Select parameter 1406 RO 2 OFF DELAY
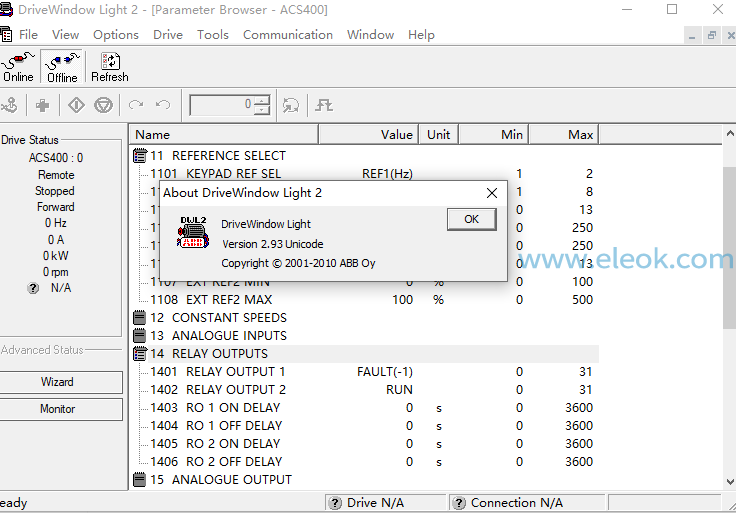The width and height of the screenshot is (736, 513). [216, 461]
